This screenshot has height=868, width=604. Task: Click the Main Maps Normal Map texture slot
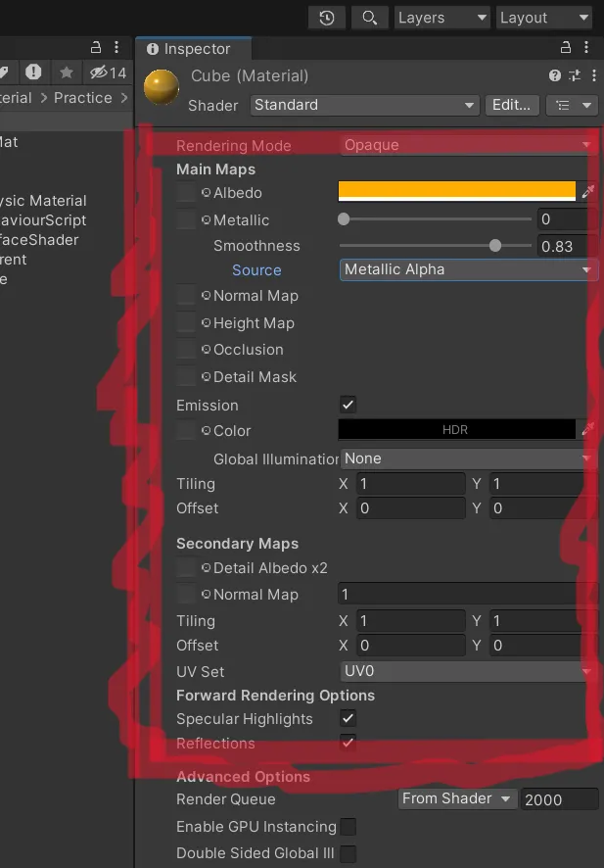coord(186,296)
